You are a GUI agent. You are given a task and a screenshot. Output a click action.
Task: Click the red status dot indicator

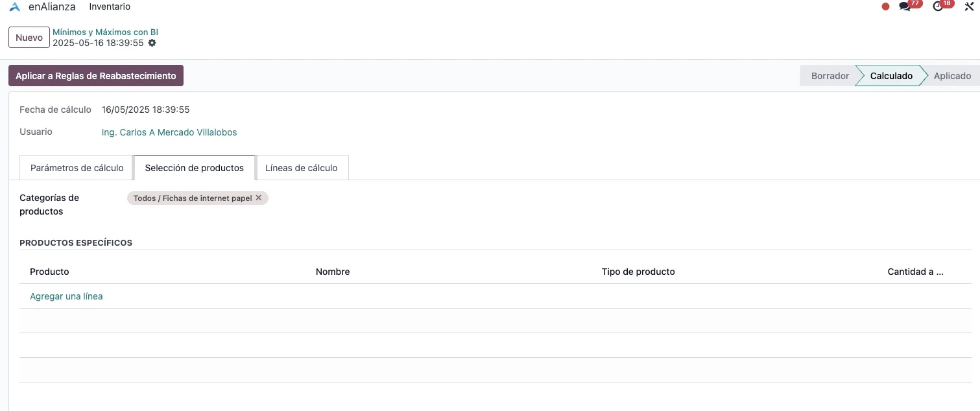885,6
